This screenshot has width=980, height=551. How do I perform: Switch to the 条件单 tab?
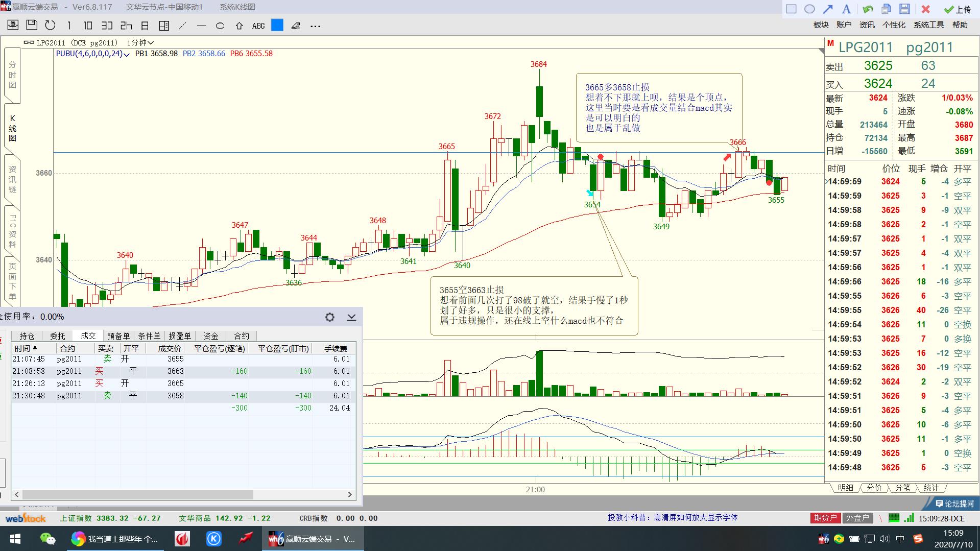(x=149, y=336)
